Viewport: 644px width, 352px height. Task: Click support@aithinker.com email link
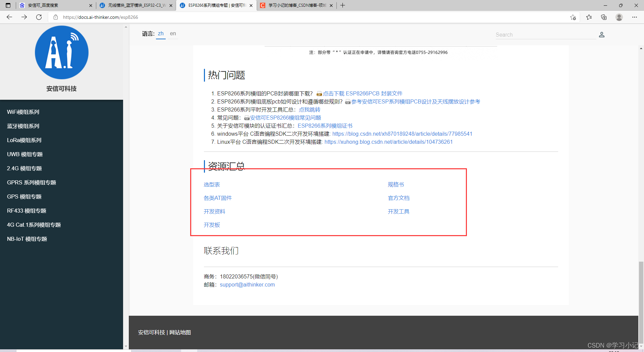click(247, 285)
